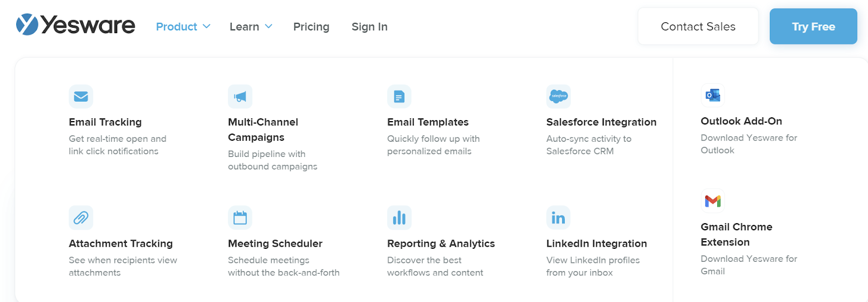Click the Gmail Chrome Extension icon
868x302 pixels.
[x=713, y=201]
